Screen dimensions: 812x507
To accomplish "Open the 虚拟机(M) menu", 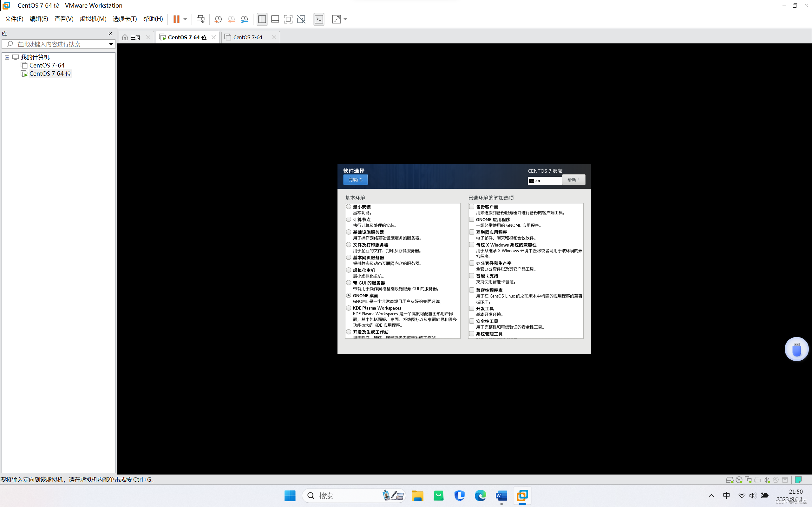I will click(93, 19).
